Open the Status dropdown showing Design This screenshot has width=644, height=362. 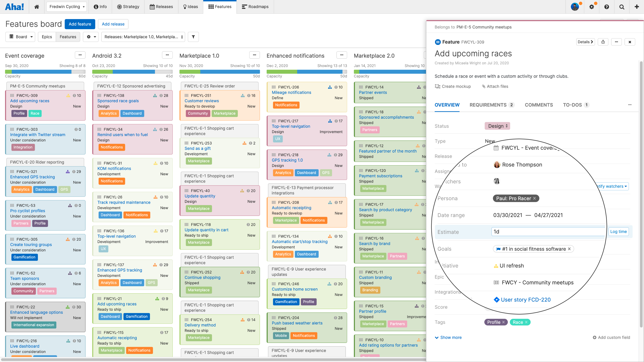(497, 126)
